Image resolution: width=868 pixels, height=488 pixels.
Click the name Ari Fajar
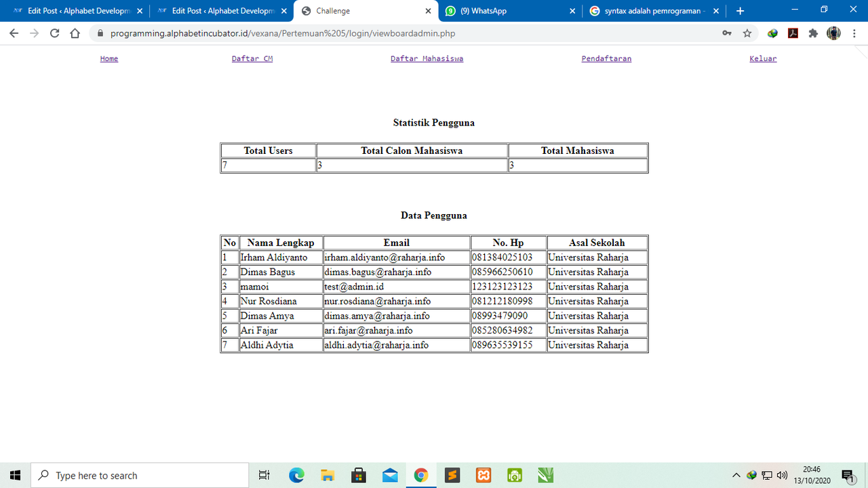[259, 331]
